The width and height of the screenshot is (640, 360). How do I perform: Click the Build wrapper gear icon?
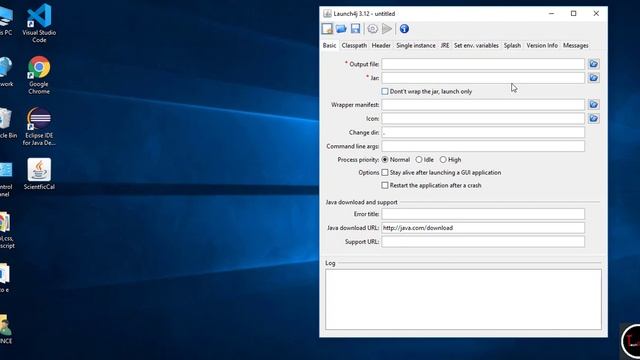point(372,29)
